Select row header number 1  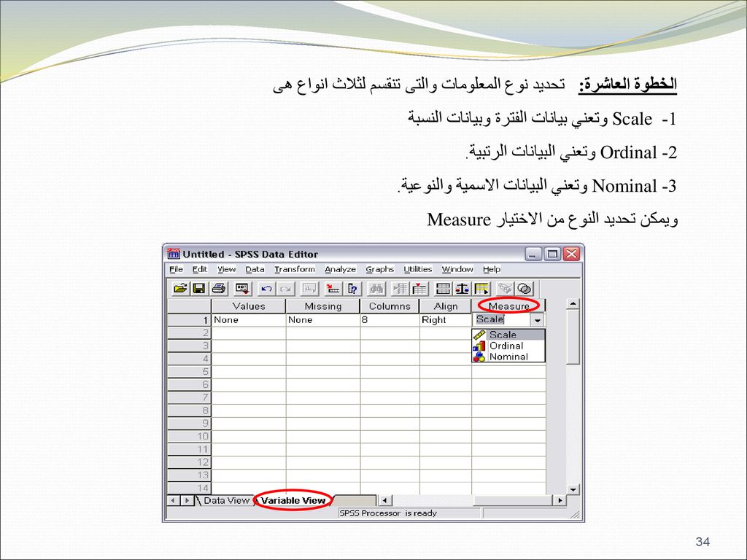tap(189, 320)
